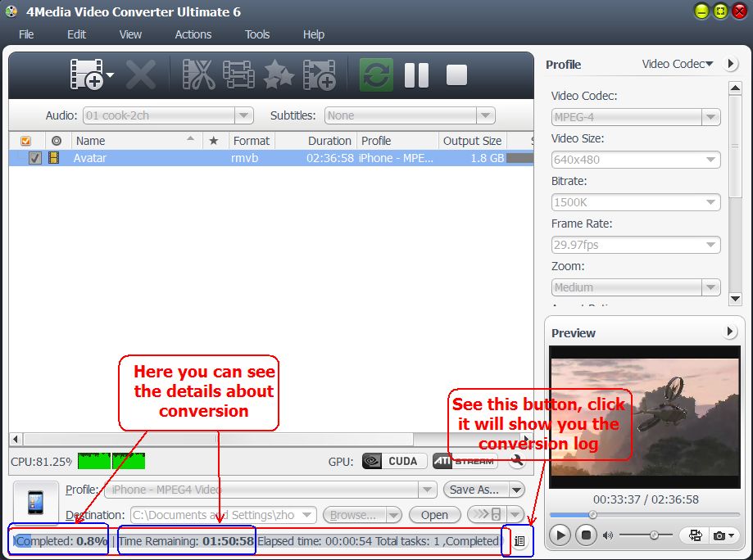Click the CUDA GPU button
The width and height of the screenshot is (753, 560).
point(394,461)
